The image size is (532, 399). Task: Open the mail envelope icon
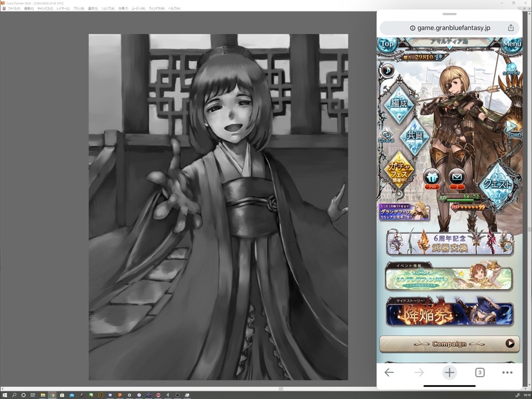click(x=457, y=178)
